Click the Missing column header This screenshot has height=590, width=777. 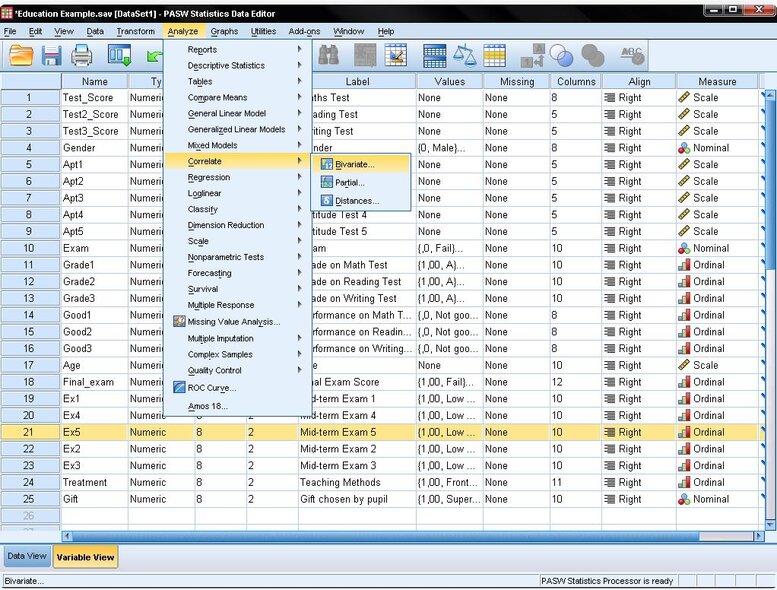pyautogui.click(x=517, y=81)
